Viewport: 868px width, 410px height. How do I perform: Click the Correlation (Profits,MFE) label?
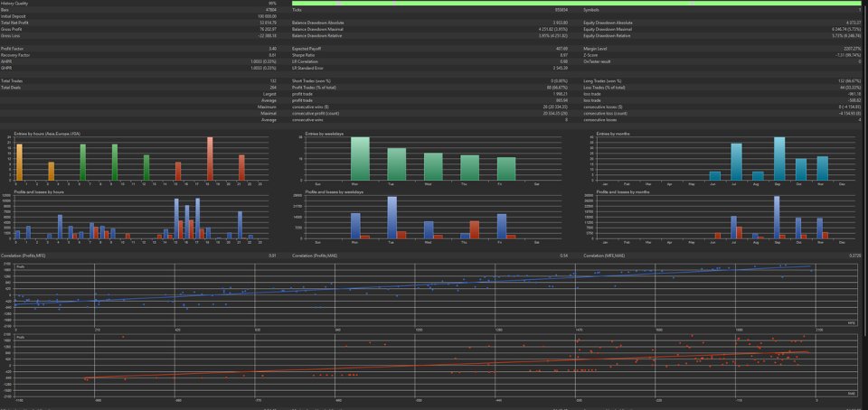[x=23, y=256]
